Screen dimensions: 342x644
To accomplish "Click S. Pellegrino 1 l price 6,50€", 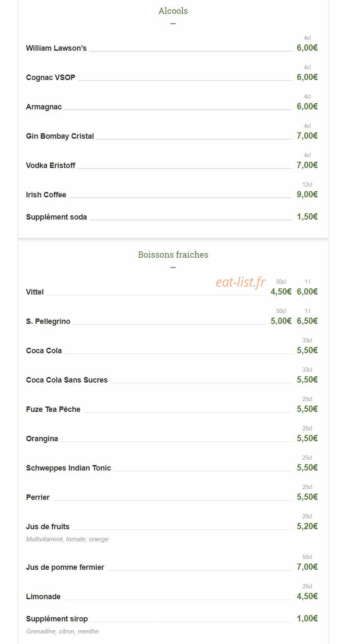I will pos(307,321).
